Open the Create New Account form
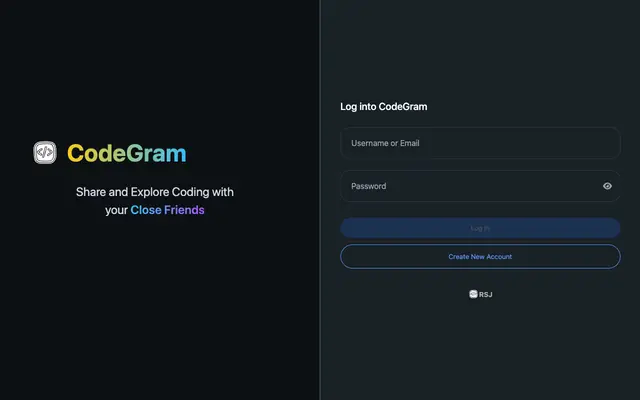Screen dimensions: 640x400 pos(480,257)
